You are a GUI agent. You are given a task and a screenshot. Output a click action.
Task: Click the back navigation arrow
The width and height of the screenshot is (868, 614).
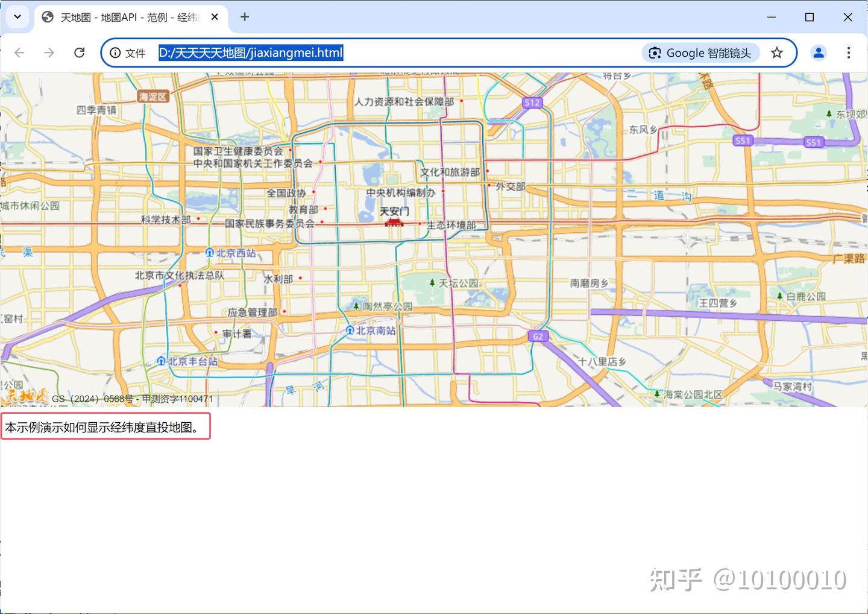[x=19, y=53]
